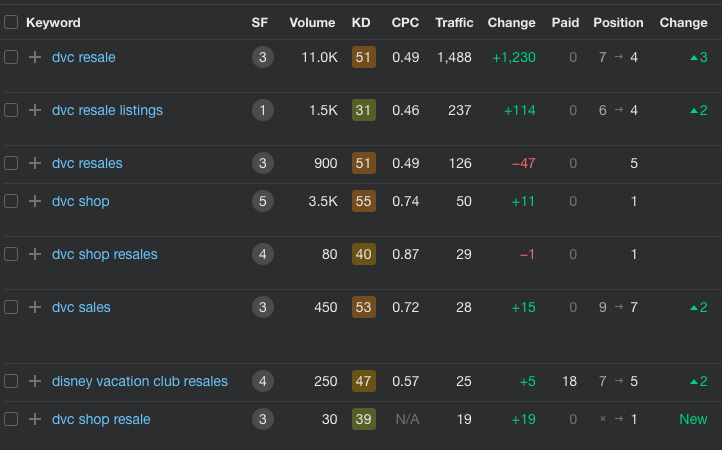722x450 pixels.
Task: Expand the 'dvc resale' row plus icon
Action: pos(35,57)
